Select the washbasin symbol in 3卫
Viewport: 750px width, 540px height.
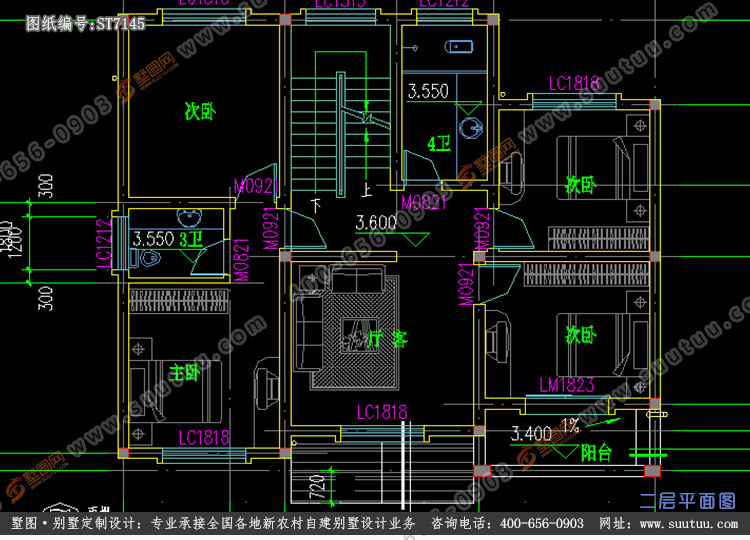pos(190,218)
